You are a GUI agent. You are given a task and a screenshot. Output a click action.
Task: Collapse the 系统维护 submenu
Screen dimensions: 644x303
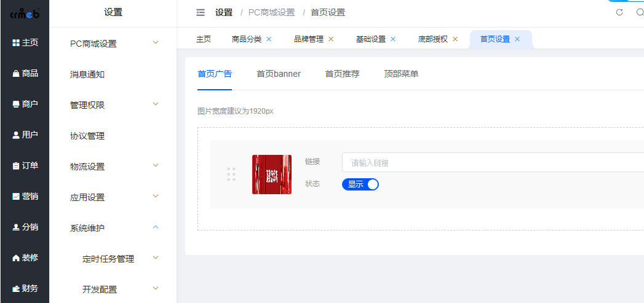point(113,228)
